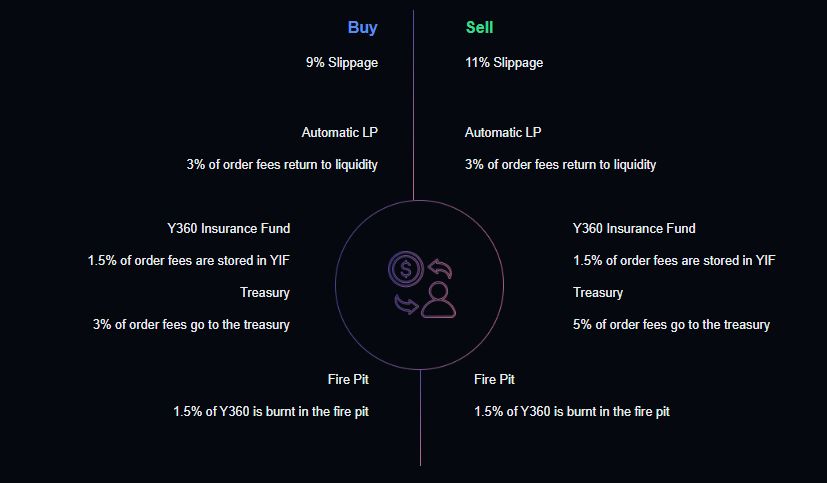The height and width of the screenshot is (483, 827).
Task: Click Y360 Insurance Fund on buy side
Action: click(x=228, y=228)
